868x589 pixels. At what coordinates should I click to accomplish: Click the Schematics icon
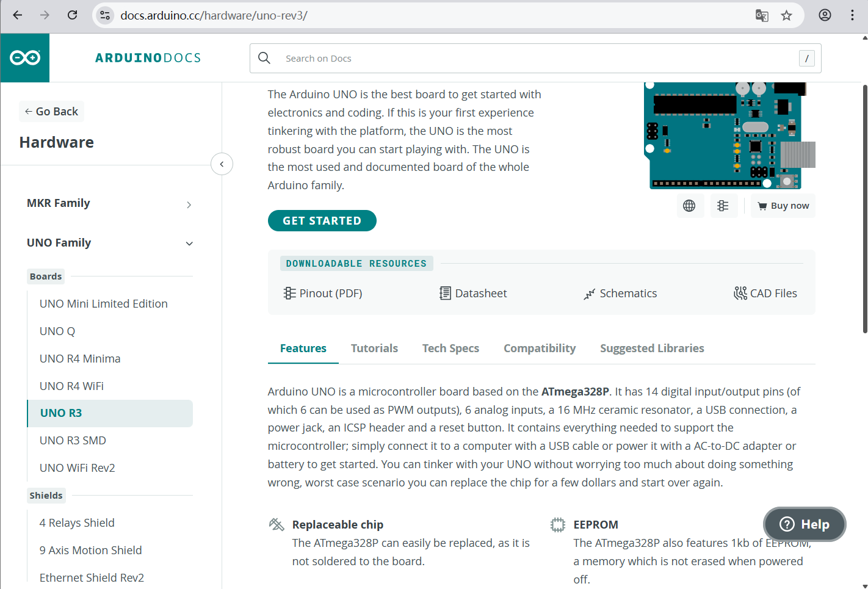point(589,294)
